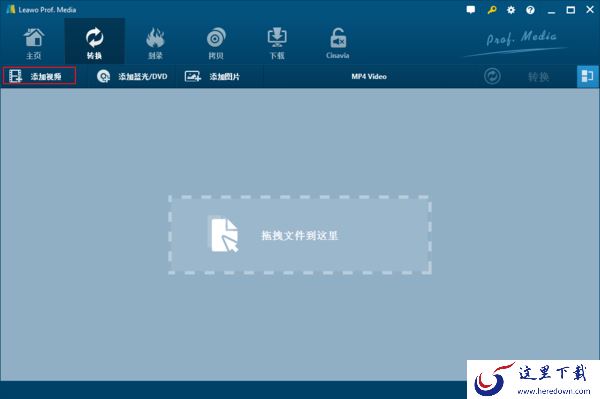Open the MP4 Video output profile

(x=369, y=77)
